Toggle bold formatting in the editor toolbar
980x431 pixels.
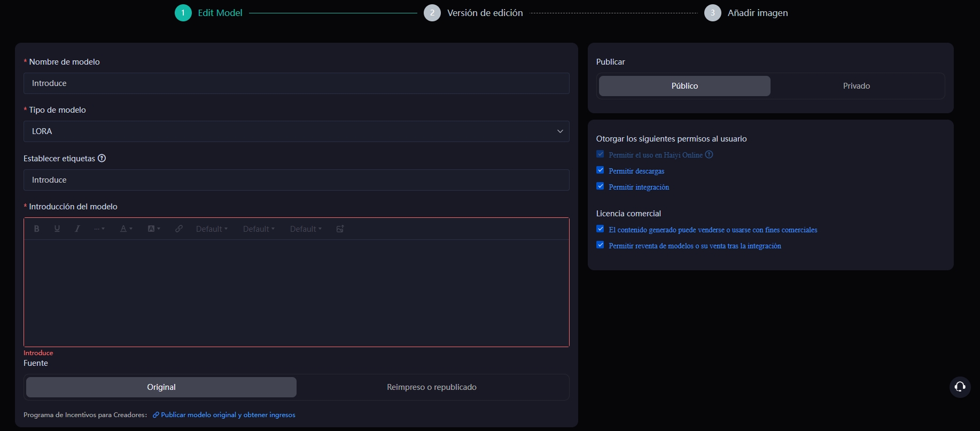click(37, 229)
